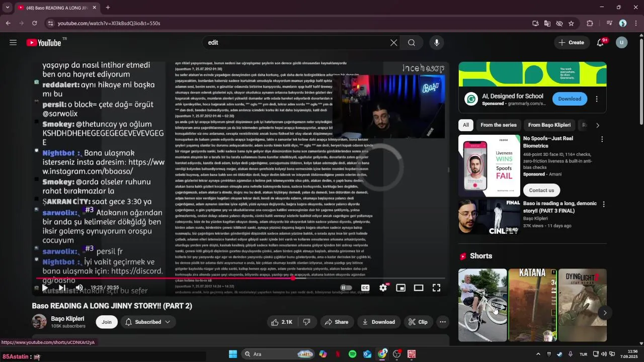Screen dimensions: 644x362
Task: Select the From Başo Klipleri chip
Action: click(549, 125)
